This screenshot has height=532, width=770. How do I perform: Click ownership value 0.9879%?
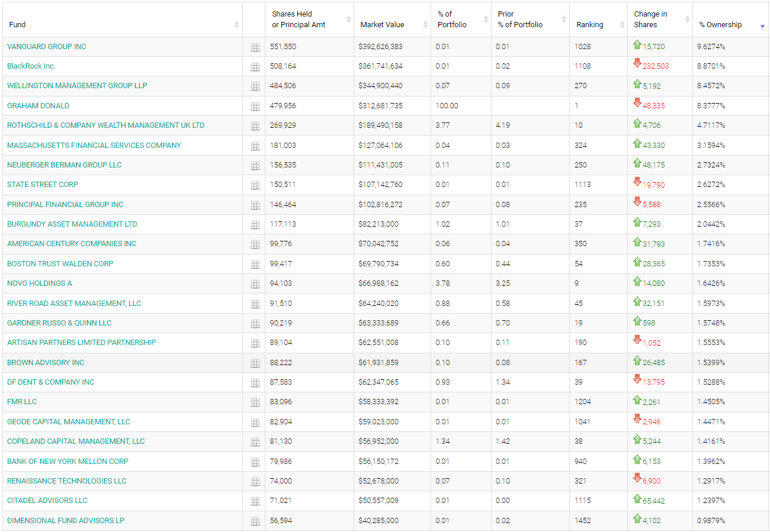click(711, 521)
